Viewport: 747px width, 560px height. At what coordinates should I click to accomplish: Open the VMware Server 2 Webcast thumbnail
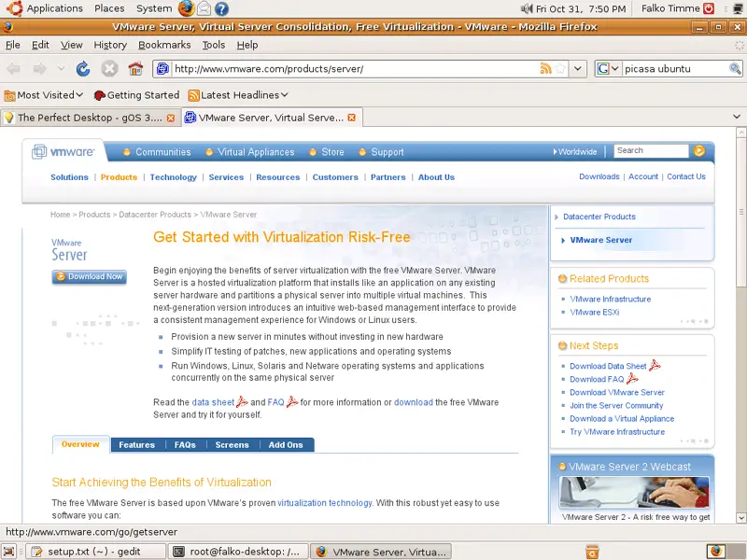tap(634, 493)
